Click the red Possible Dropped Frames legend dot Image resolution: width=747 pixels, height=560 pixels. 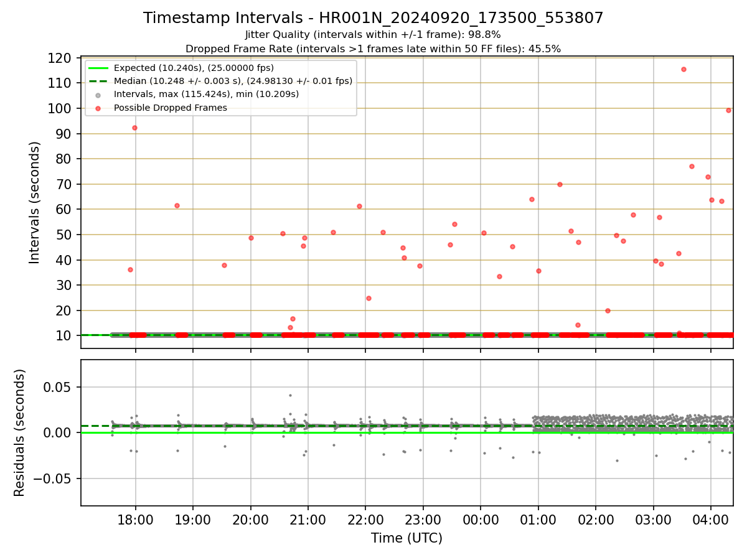(x=99, y=108)
